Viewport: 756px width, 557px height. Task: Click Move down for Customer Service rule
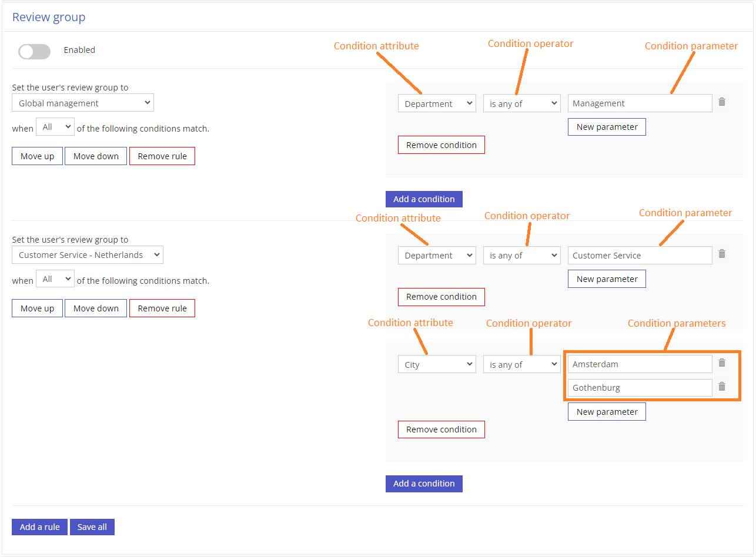click(x=96, y=308)
